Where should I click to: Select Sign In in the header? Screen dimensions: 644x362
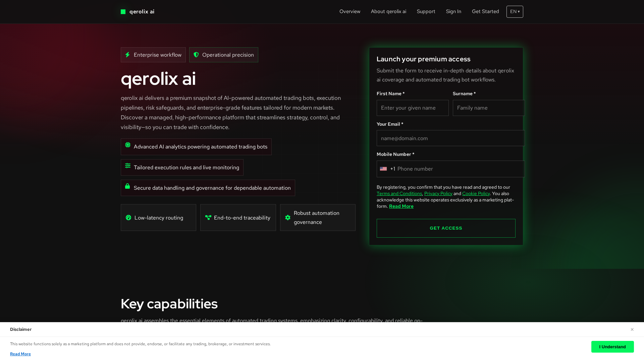point(453,11)
